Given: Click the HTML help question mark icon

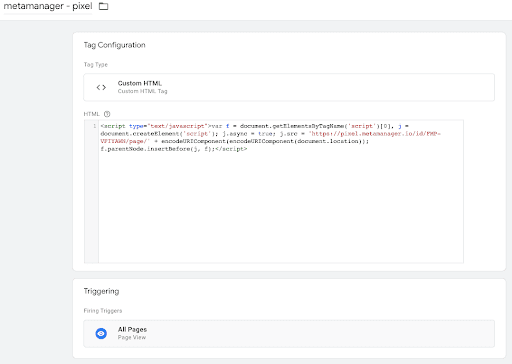Looking at the screenshot, I should click(x=107, y=114).
